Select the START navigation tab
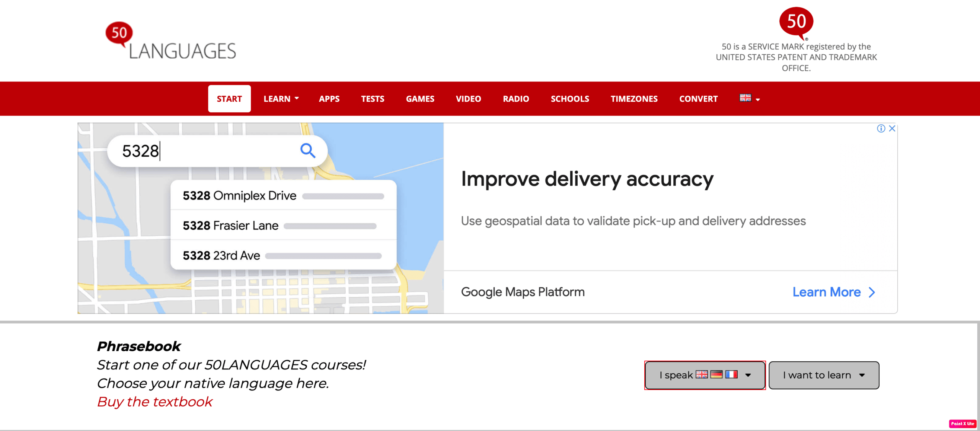 (229, 98)
